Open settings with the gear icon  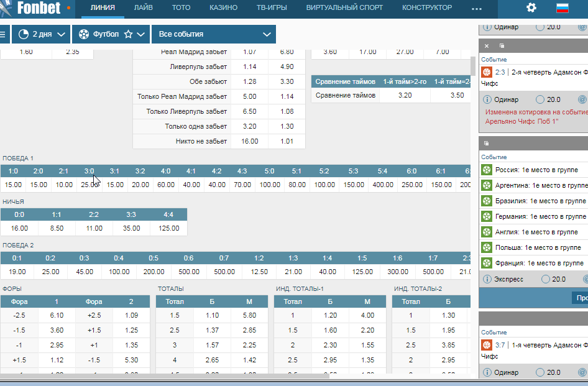pyautogui.click(x=531, y=7)
